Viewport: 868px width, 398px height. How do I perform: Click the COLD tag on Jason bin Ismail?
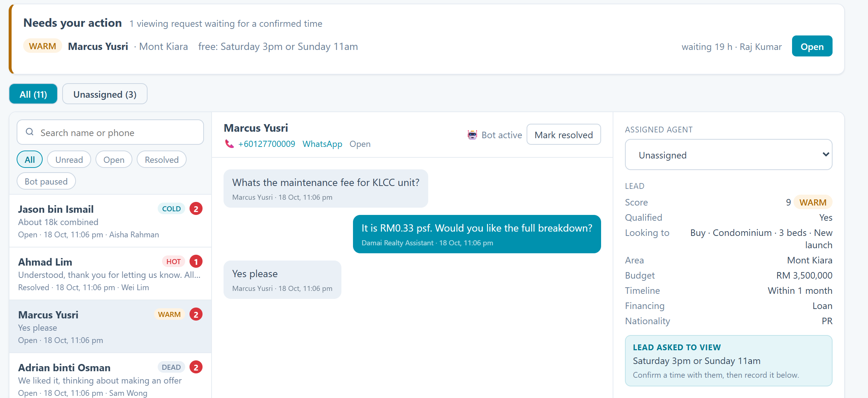(x=171, y=209)
